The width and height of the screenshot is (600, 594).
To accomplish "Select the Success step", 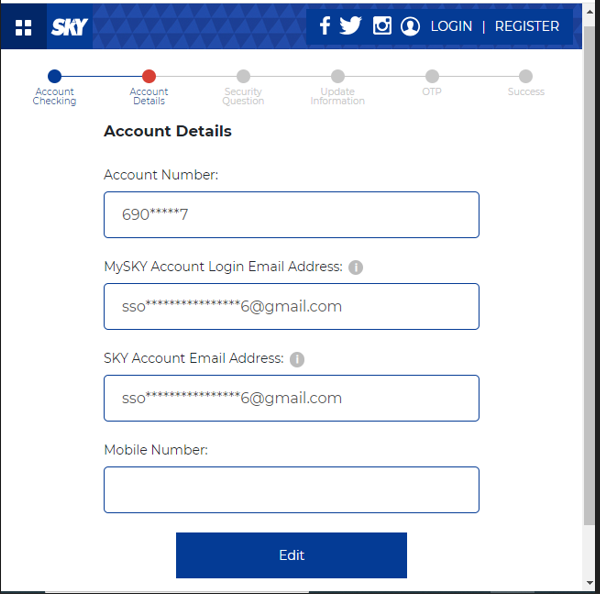I will (526, 77).
